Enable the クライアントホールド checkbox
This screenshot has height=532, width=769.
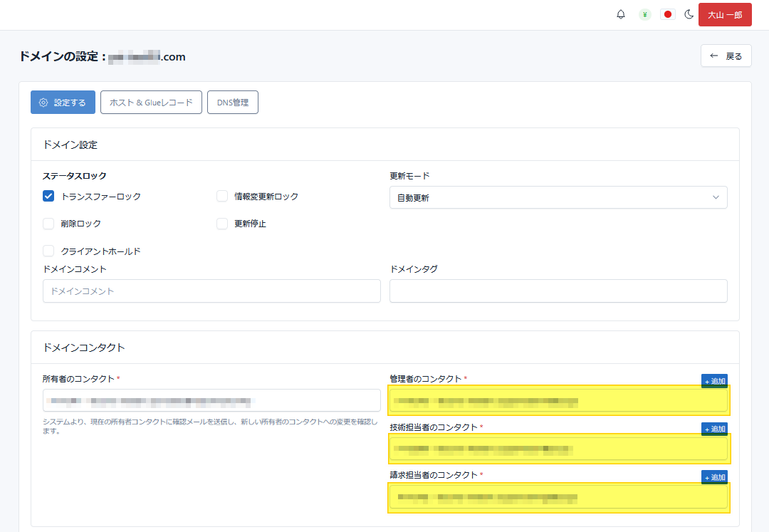48,251
